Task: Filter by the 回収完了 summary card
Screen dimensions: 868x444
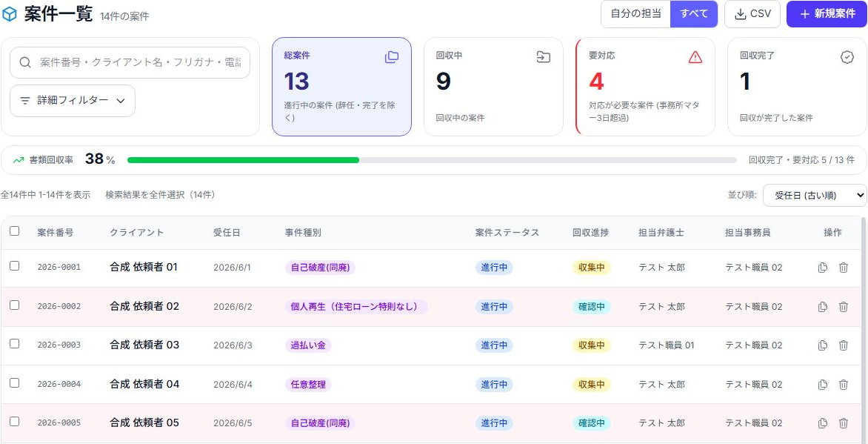Action: pyautogui.click(x=797, y=87)
